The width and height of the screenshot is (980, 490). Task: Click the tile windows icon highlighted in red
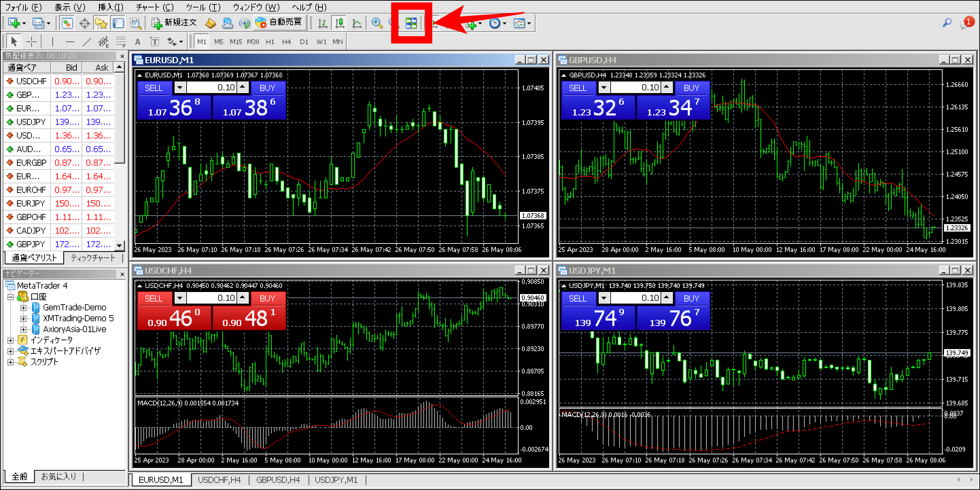tap(411, 23)
